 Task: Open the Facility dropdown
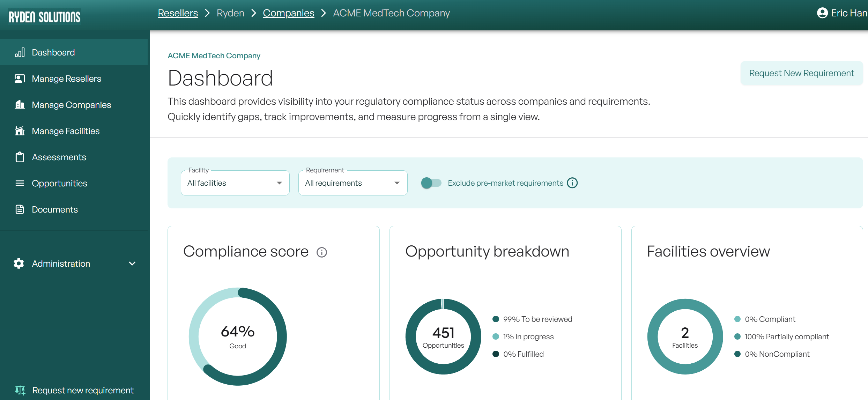[x=235, y=183]
